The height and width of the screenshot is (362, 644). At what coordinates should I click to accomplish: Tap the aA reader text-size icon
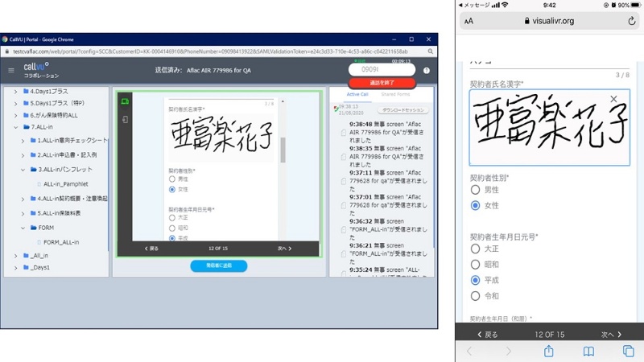coord(469,22)
